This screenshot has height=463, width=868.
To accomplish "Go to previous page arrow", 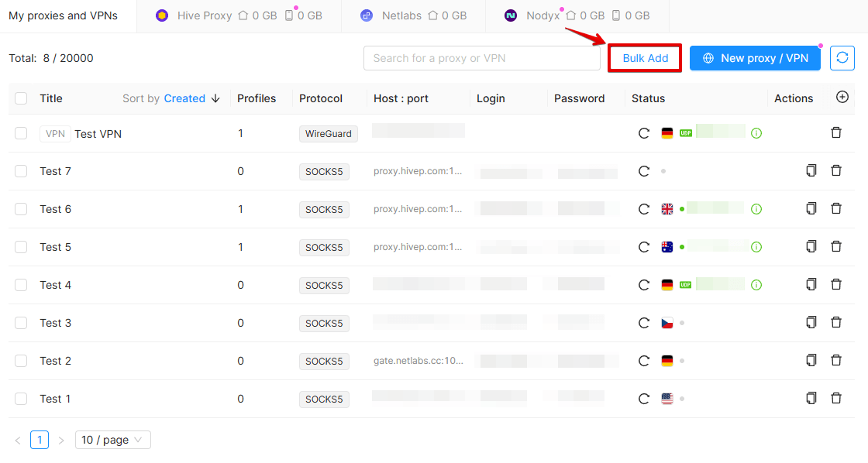I will 18,441.
